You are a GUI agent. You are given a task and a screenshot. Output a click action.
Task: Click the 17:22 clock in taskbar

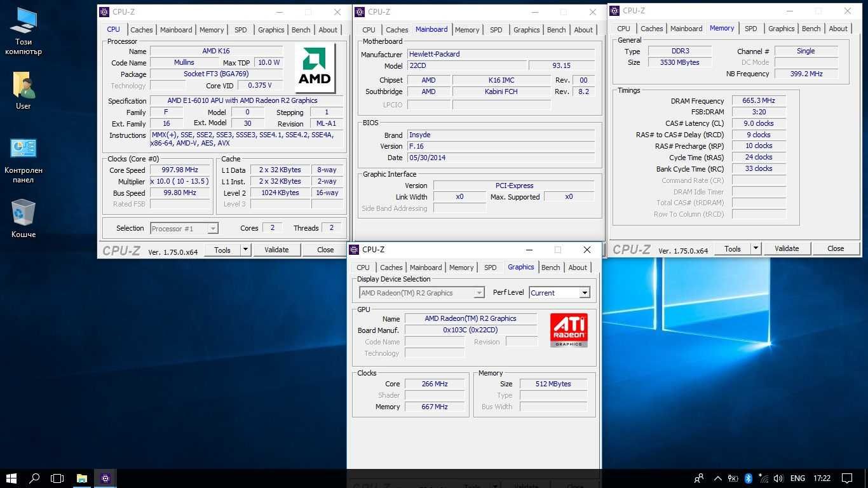click(822, 478)
